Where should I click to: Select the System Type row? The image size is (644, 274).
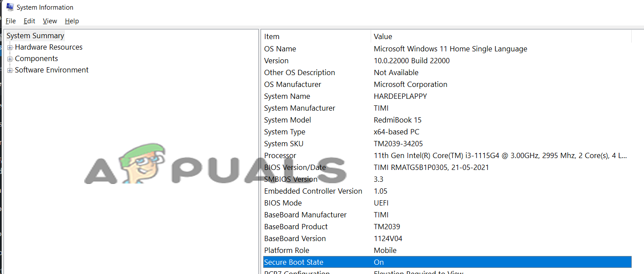447,132
